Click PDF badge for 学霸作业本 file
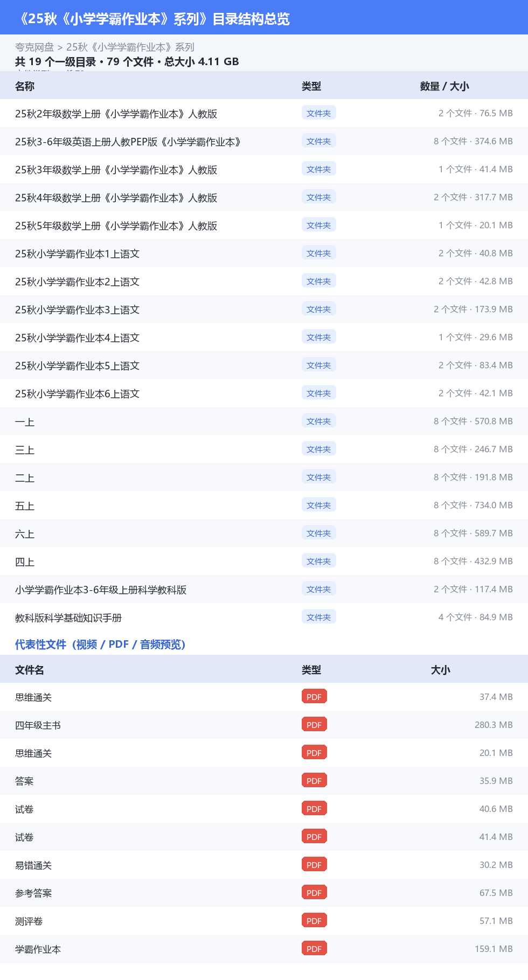 coord(314,949)
